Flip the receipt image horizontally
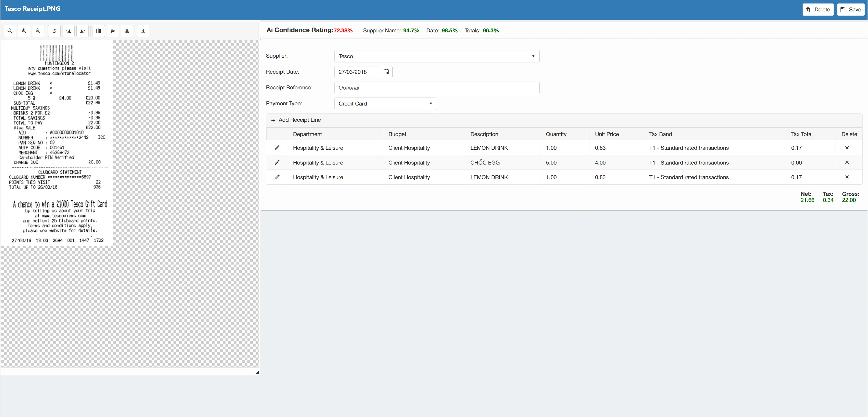This screenshot has width=868, height=417. click(127, 31)
